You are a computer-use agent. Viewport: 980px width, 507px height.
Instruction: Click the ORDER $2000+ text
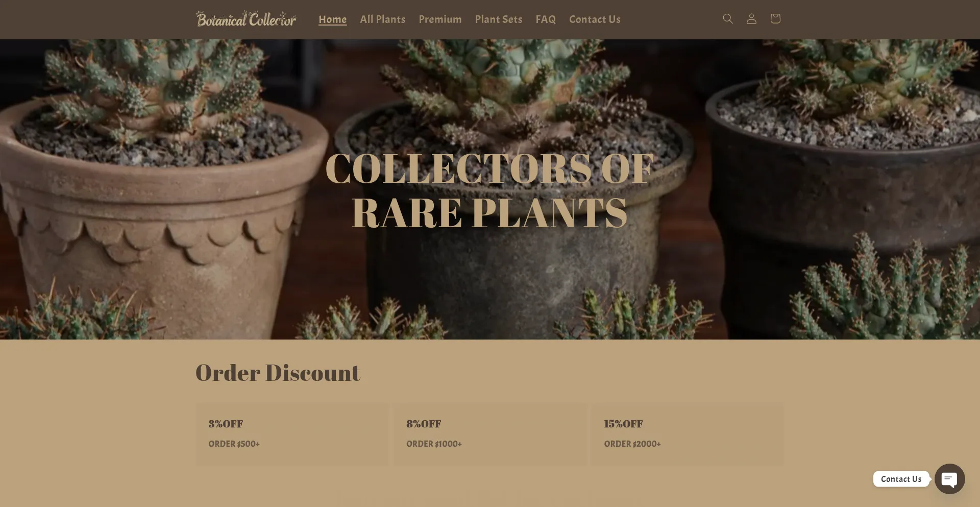click(632, 444)
